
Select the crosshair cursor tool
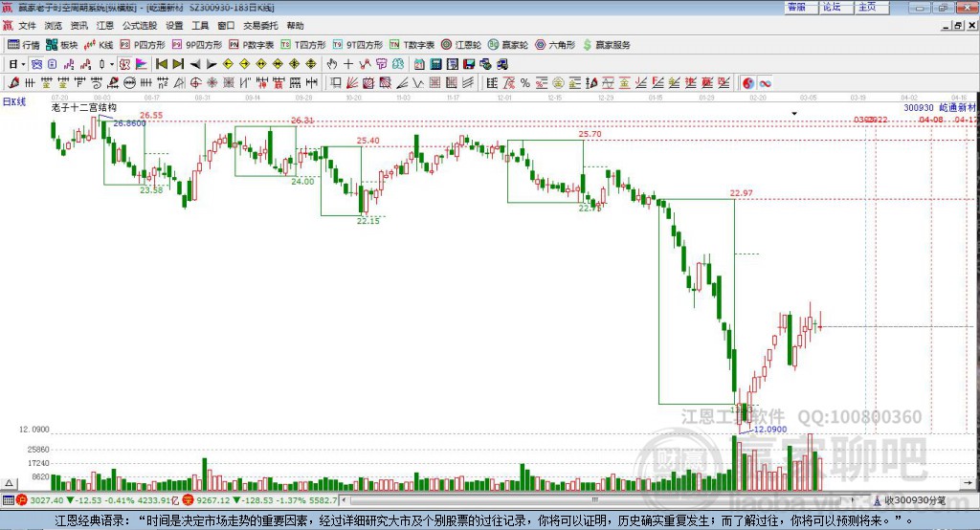pyautogui.click(x=348, y=64)
